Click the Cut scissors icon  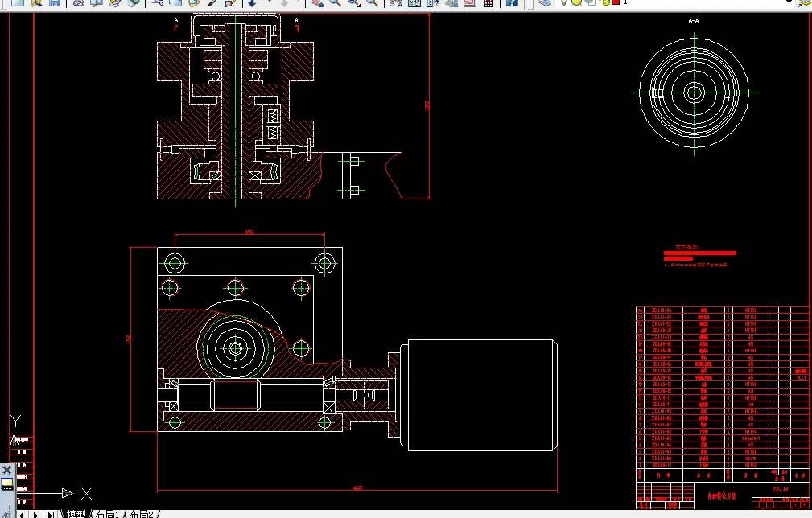pos(158,2)
